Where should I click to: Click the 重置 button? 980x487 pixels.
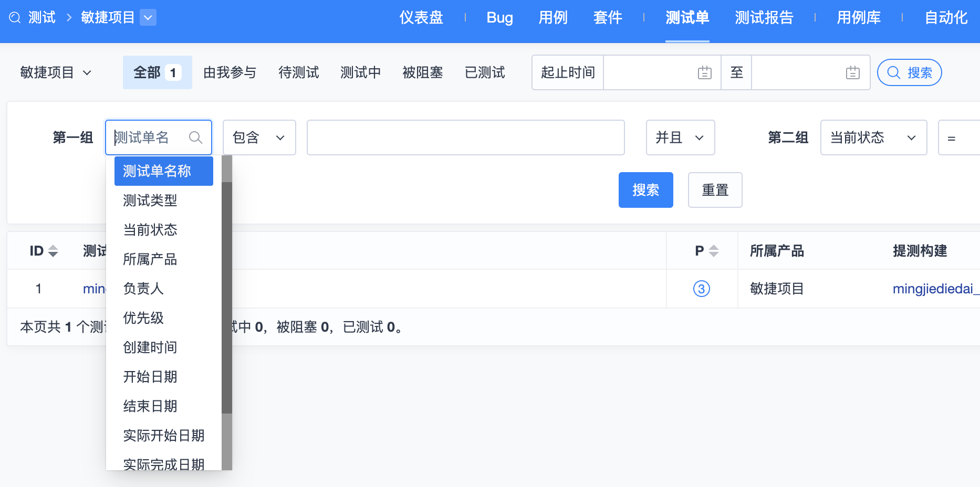pyautogui.click(x=715, y=190)
